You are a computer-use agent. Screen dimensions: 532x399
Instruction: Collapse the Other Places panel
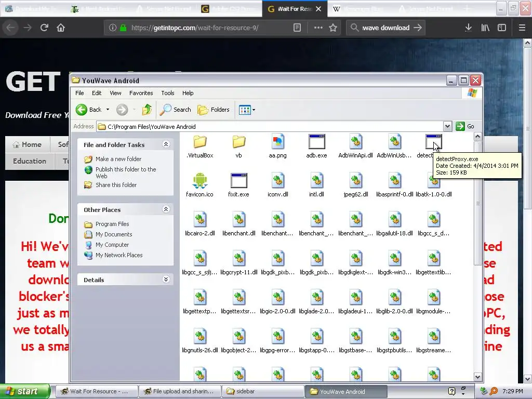(166, 209)
